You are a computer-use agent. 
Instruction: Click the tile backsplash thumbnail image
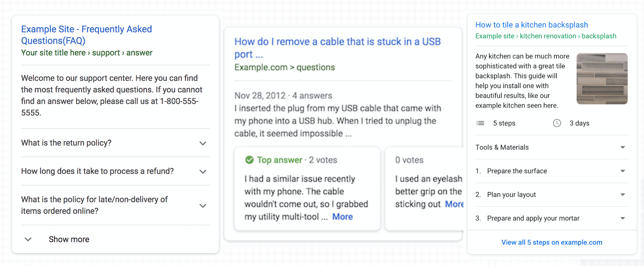coord(602,79)
